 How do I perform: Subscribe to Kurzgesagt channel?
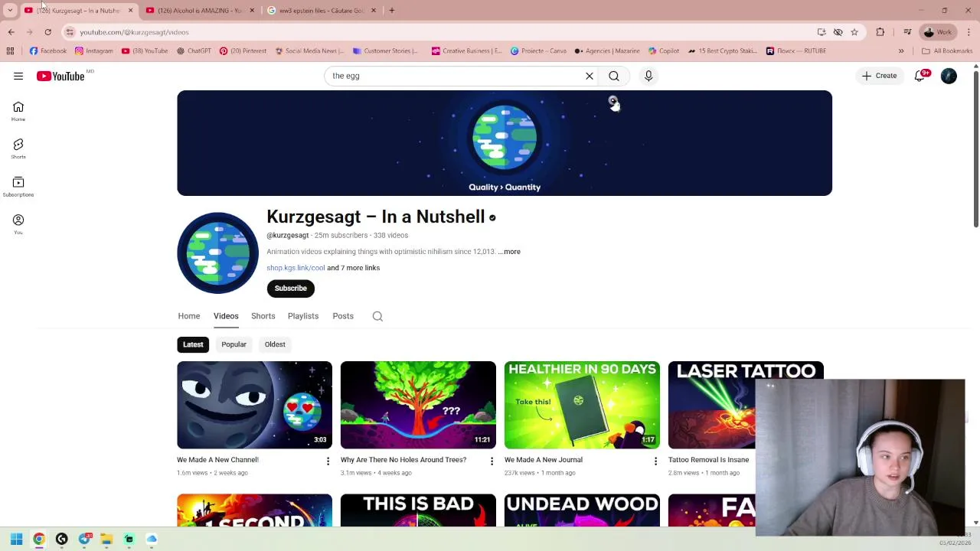point(290,289)
